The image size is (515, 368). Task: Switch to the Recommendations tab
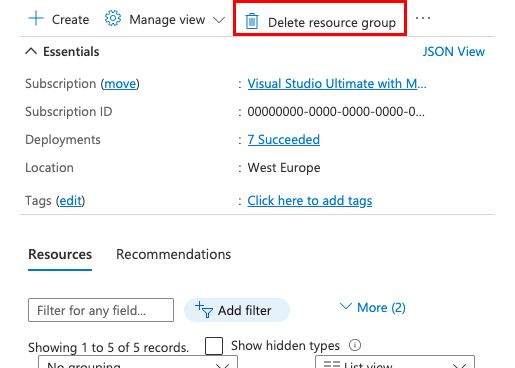173,254
